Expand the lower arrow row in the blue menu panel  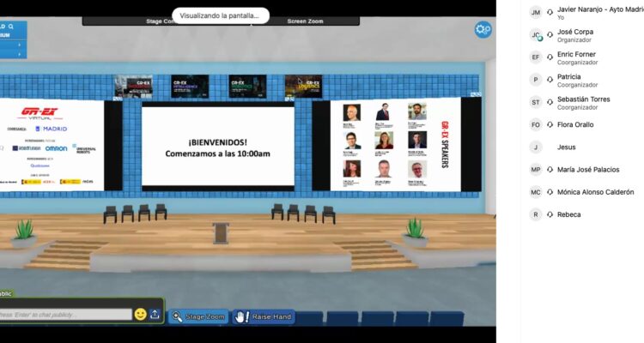point(13,54)
